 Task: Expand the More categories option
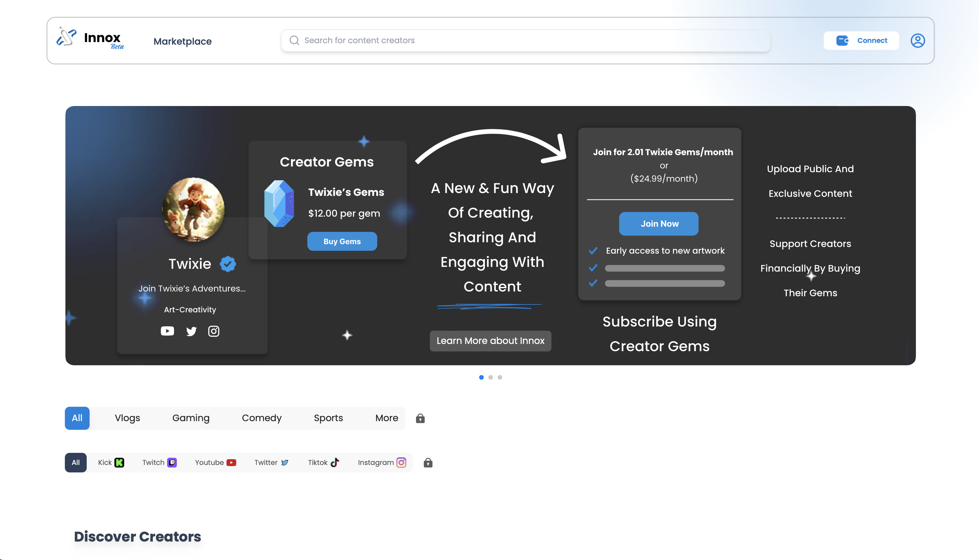[386, 418]
